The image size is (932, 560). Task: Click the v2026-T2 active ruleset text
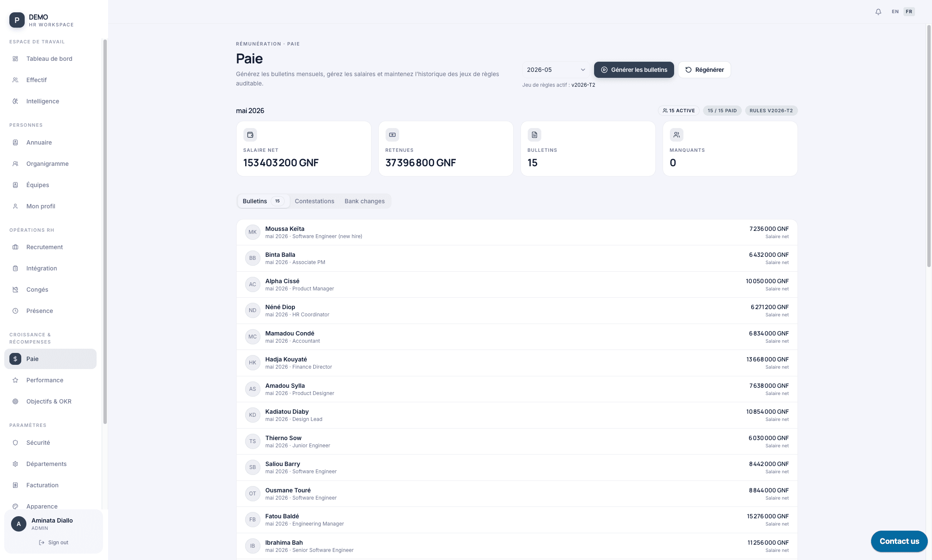pos(583,85)
